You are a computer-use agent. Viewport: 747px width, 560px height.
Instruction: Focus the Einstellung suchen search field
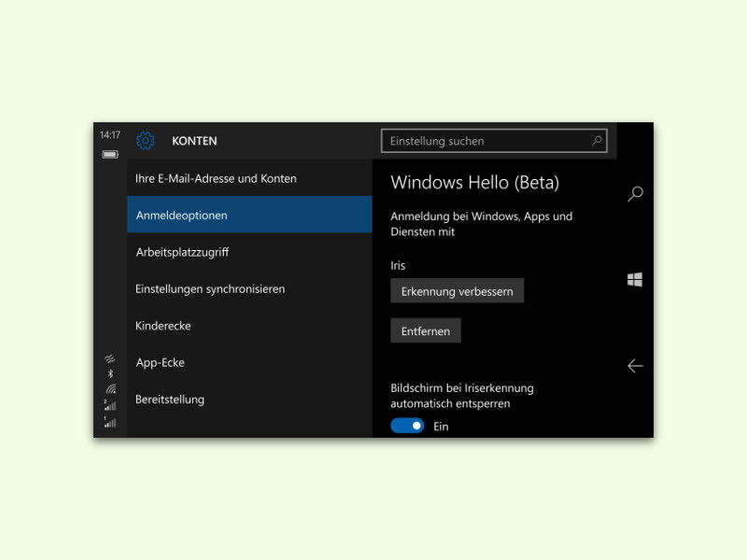[x=494, y=141]
